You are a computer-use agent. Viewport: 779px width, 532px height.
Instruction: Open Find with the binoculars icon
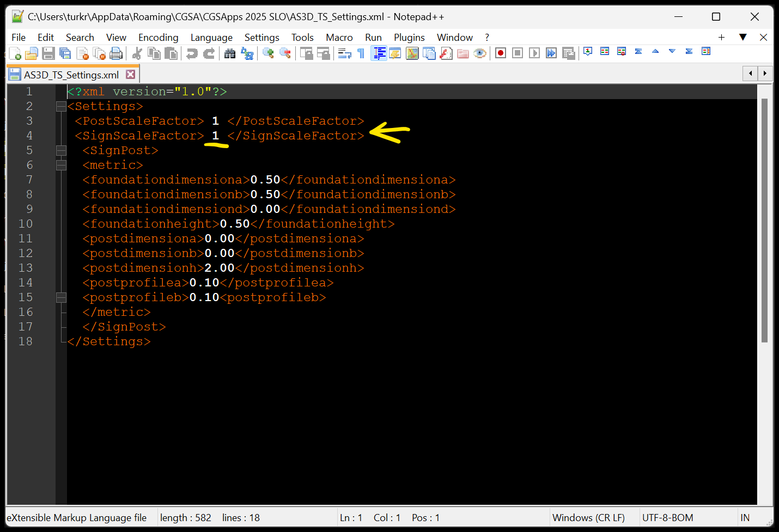[230, 53]
